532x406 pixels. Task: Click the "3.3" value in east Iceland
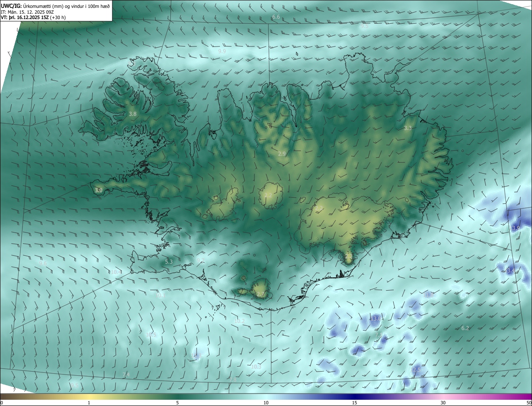pyautogui.click(x=408, y=128)
